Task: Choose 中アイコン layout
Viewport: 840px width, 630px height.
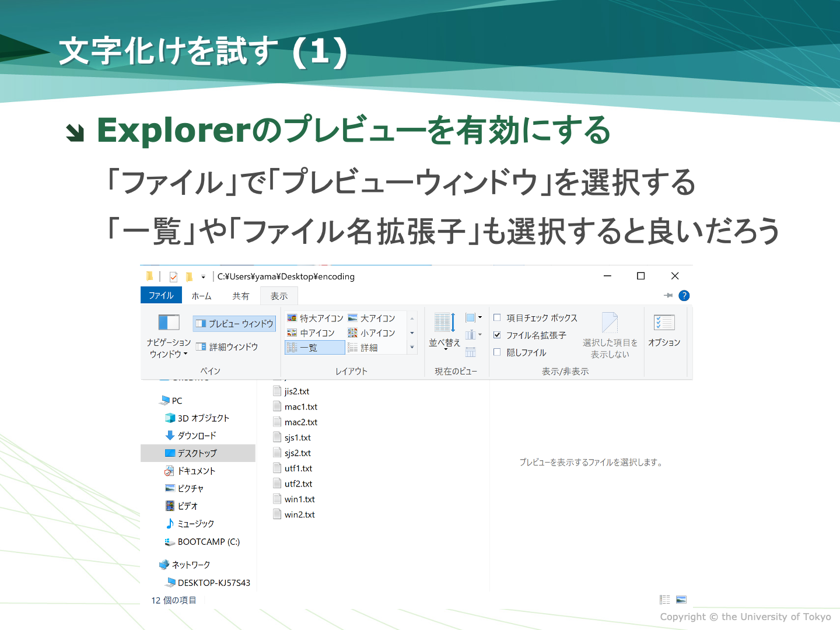Action: tap(311, 332)
